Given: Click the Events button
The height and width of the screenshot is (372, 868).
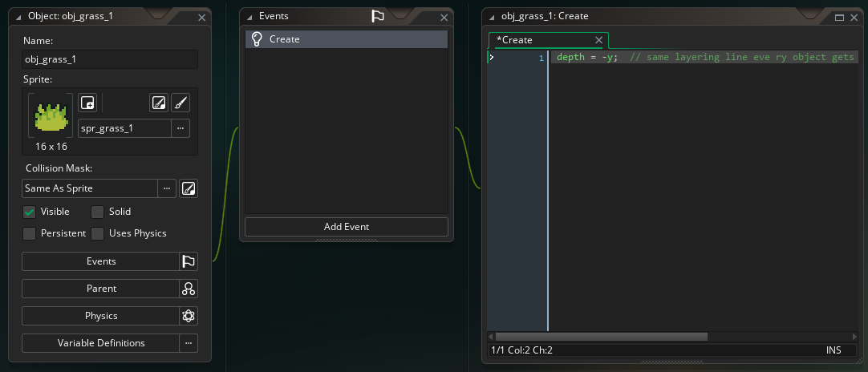Looking at the screenshot, I should click(x=101, y=261).
